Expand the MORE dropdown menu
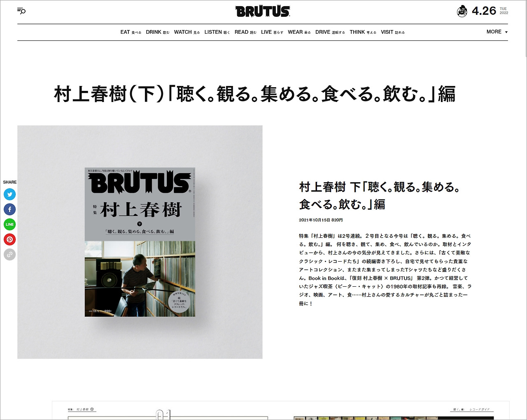This screenshot has height=420, width=527. [x=497, y=32]
